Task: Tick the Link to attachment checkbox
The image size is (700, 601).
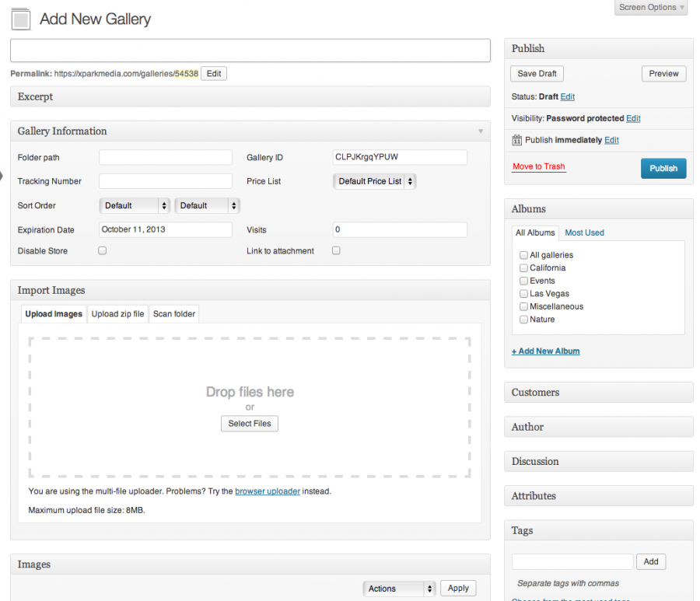Action: tap(336, 251)
